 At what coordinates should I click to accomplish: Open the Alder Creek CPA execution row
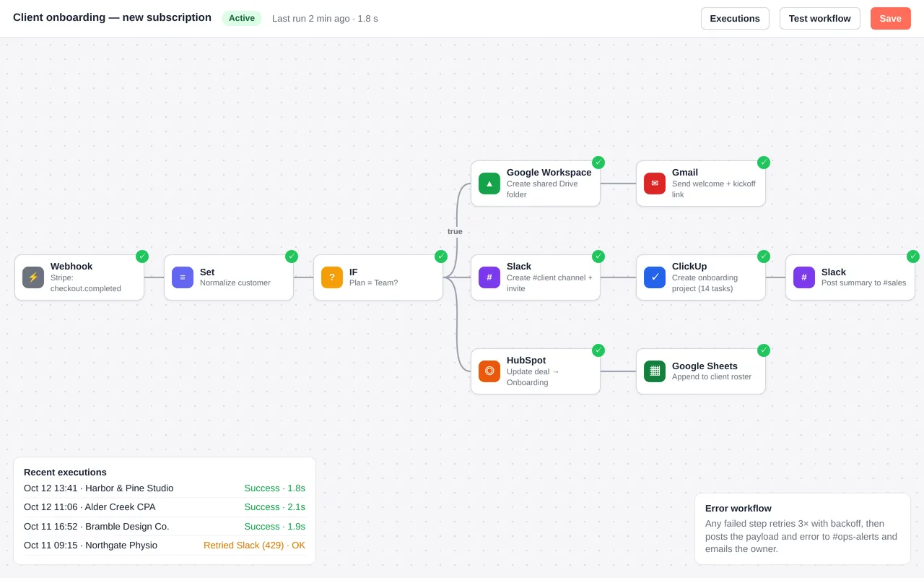(165, 507)
